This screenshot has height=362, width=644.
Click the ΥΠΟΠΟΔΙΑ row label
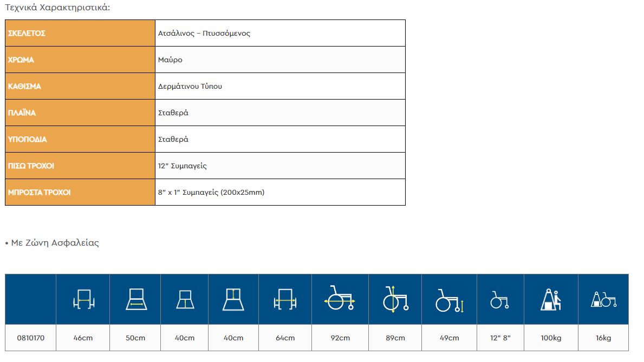[x=28, y=139]
